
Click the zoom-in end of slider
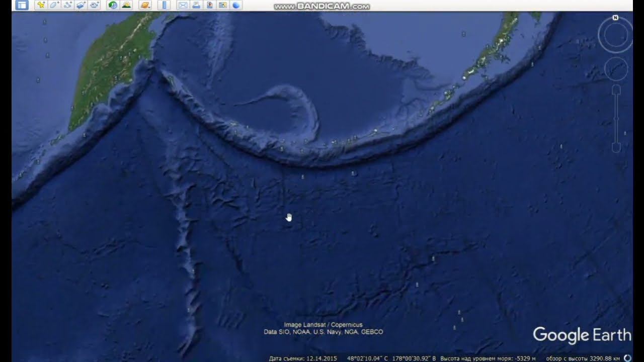(x=616, y=89)
